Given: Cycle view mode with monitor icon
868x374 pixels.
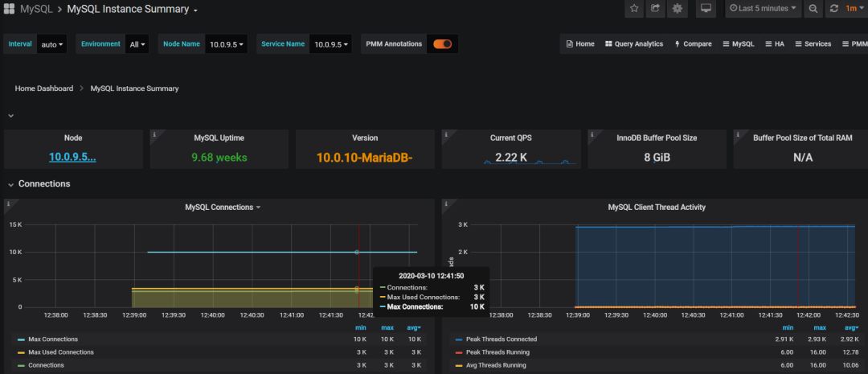Looking at the screenshot, I should (706, 9).
